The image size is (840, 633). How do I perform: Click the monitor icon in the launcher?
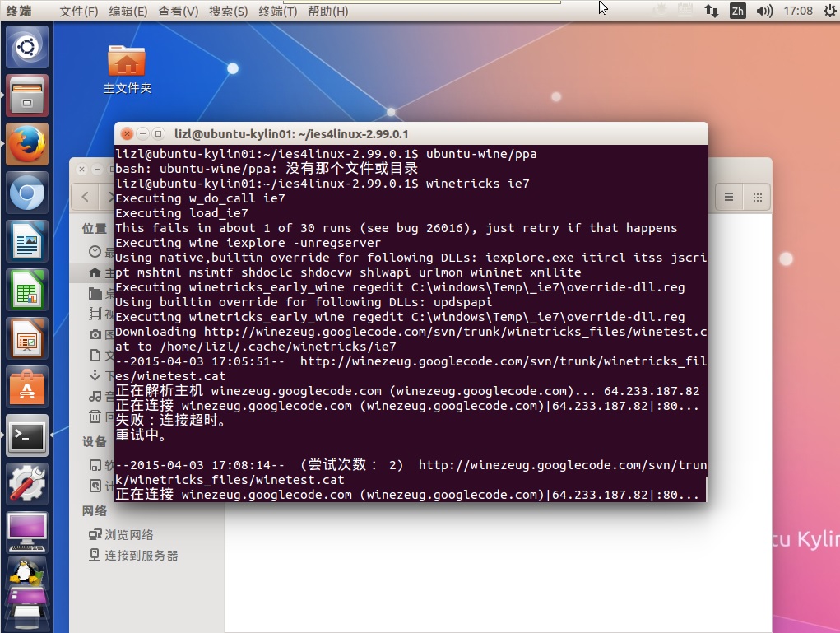click(27, 533)
